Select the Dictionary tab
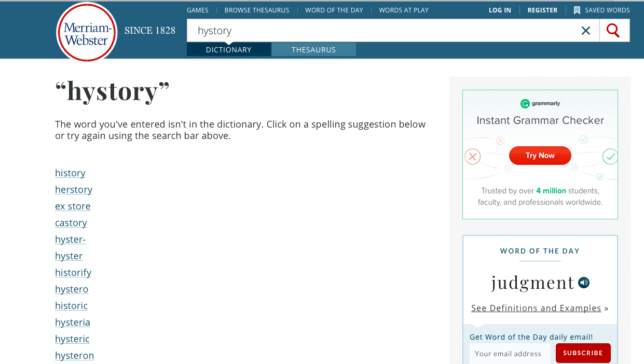The height and width of the screenshot is (364, 644). 228,50
